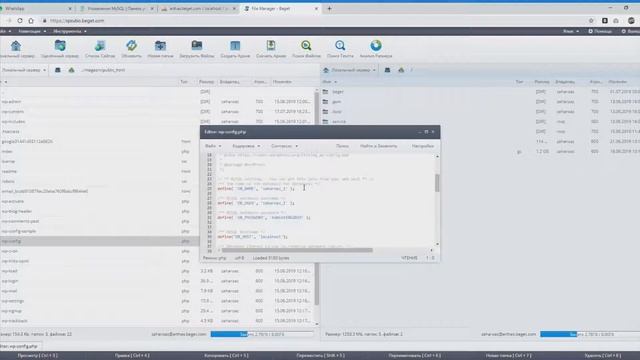The image size is (640, 360).
Task: Click the left panel drive icon
Action: (58, 70)
